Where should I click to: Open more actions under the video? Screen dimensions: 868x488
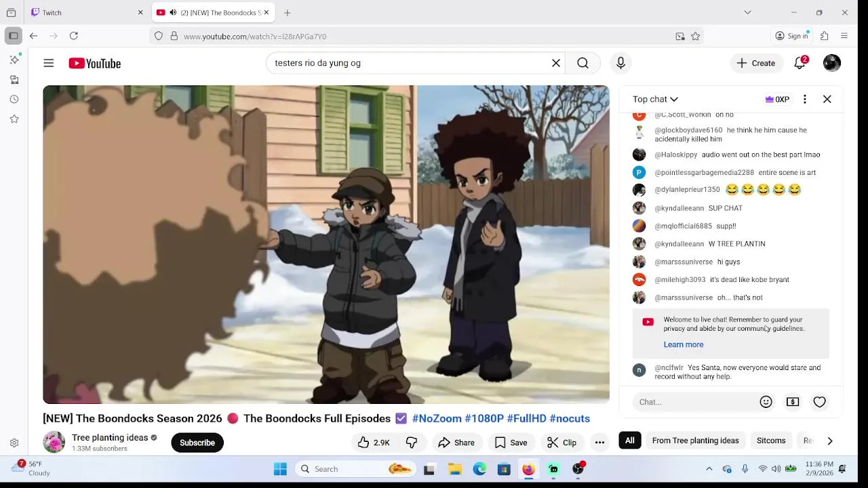pos(599,443)
